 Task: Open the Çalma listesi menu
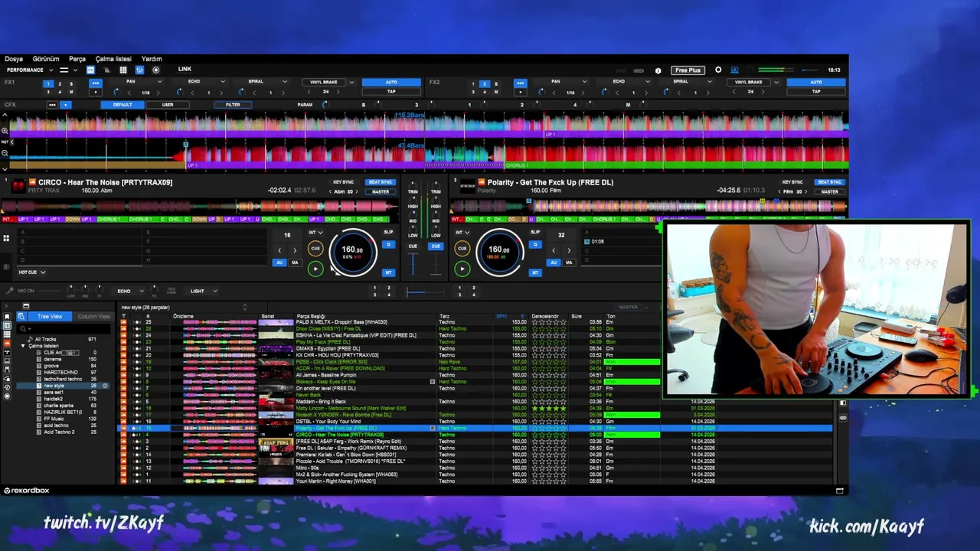tap(113, 59)
